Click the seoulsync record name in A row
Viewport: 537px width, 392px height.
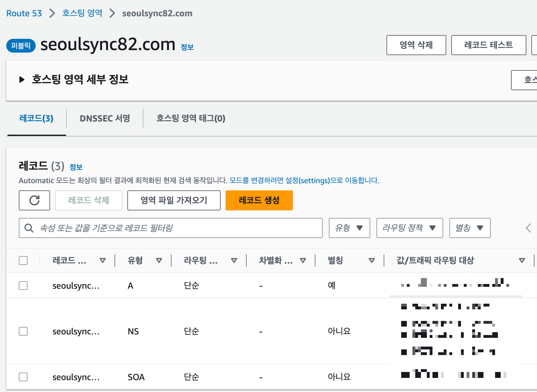click(x=76, y=286)
